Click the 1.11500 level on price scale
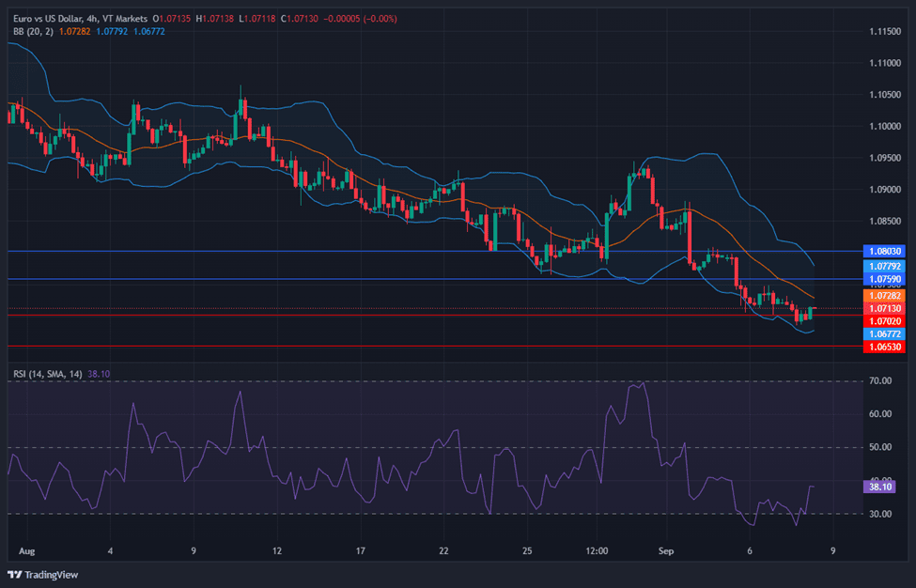The width and height of the screenshot is (916, 588). click(883, 32)
